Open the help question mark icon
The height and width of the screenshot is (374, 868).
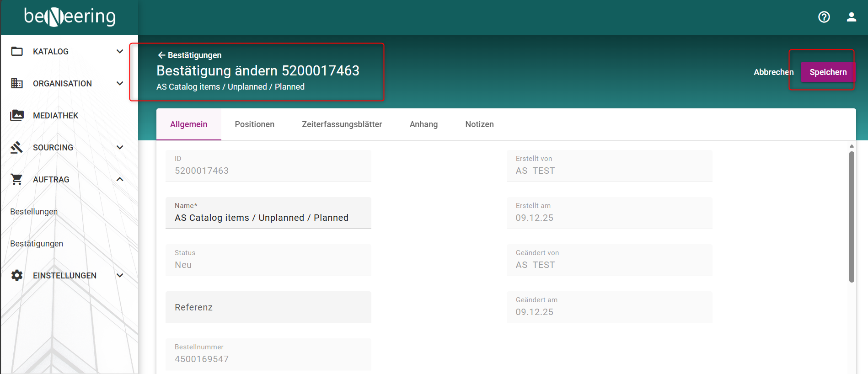pos(824,17)
